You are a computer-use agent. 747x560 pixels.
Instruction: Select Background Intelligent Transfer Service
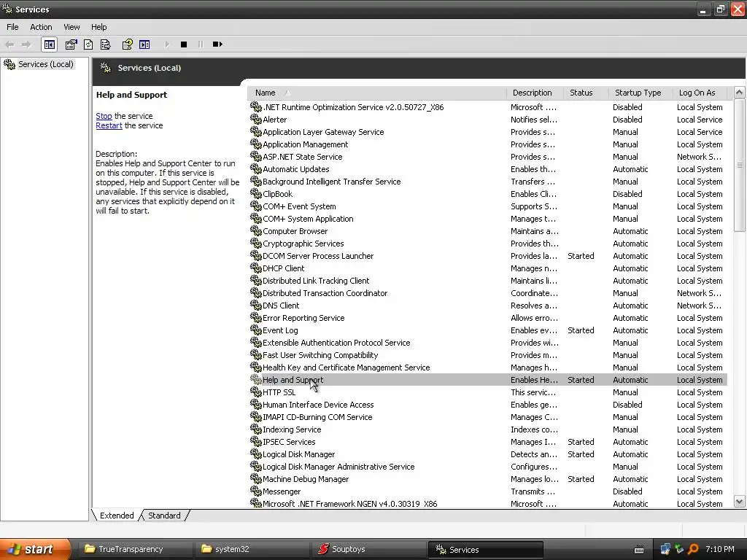[x=487, y=182]
